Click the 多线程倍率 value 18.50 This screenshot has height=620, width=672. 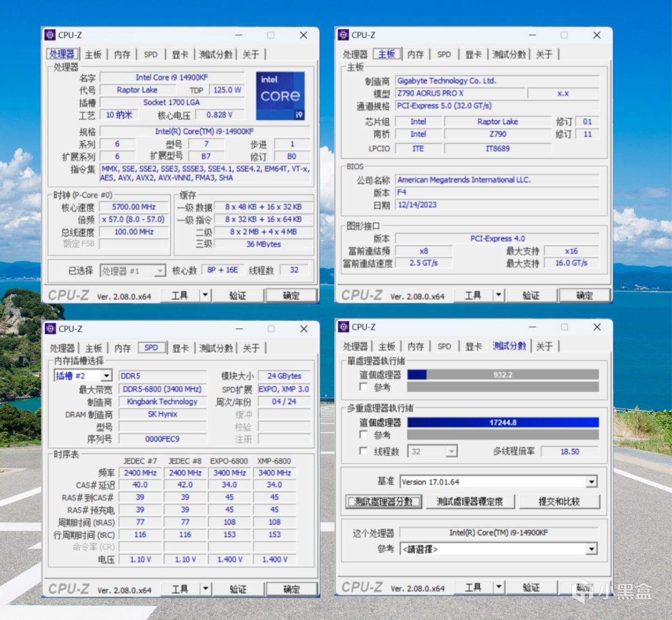(570, 451)
